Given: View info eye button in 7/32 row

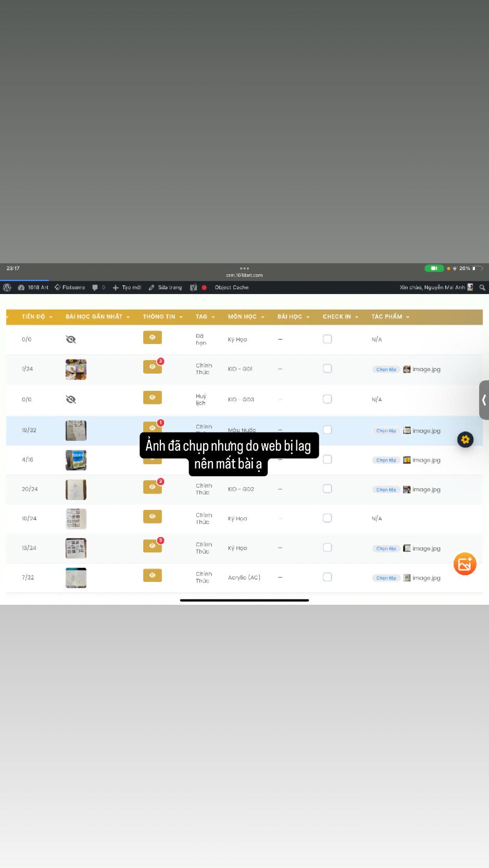Looking at the screenshot, I should pos(153,576).
